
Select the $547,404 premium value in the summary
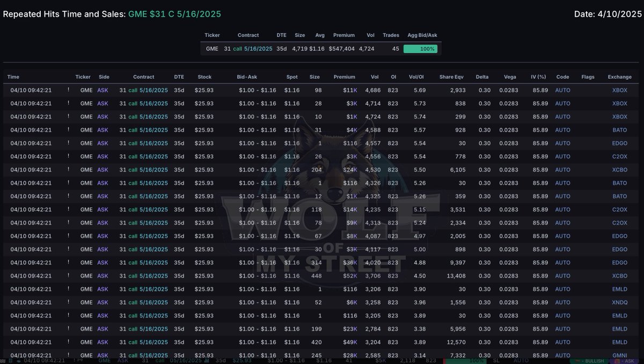pos(342,49)
